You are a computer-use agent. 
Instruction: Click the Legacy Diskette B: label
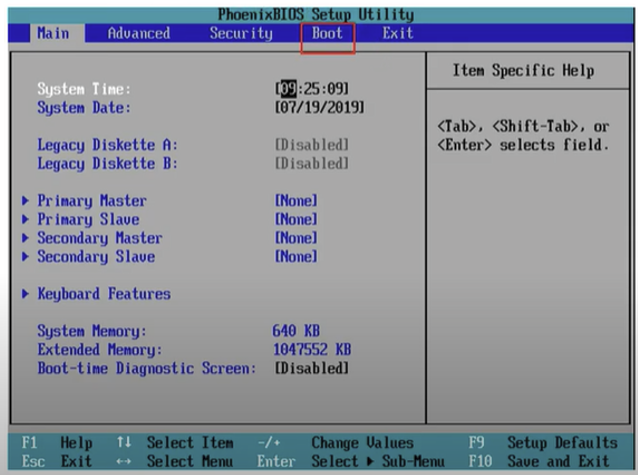pos(107,164)
